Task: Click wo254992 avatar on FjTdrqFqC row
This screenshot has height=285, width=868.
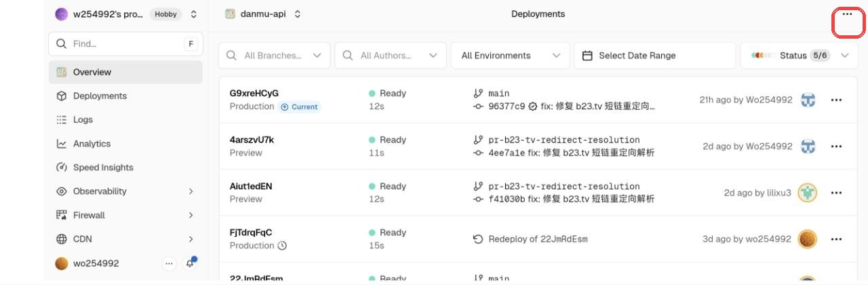Action: [x=808, y=239]
